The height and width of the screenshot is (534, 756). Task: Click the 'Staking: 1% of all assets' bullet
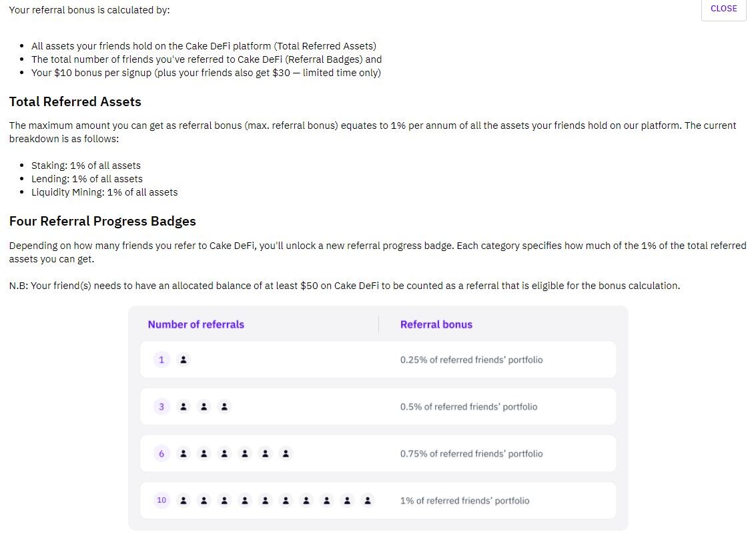point(86,166)
